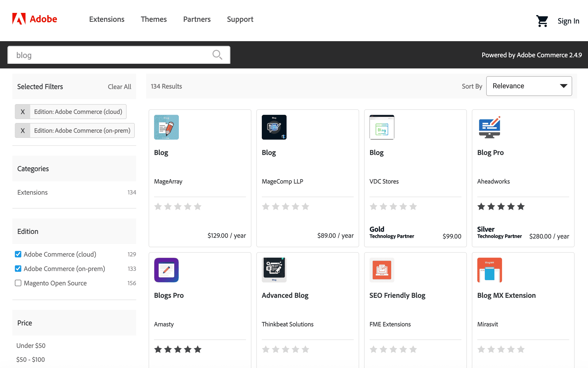The height and width of the screenshot is (368, 588).
Task: Click the Silver Technology Partner badge
Action: (499, 232)
